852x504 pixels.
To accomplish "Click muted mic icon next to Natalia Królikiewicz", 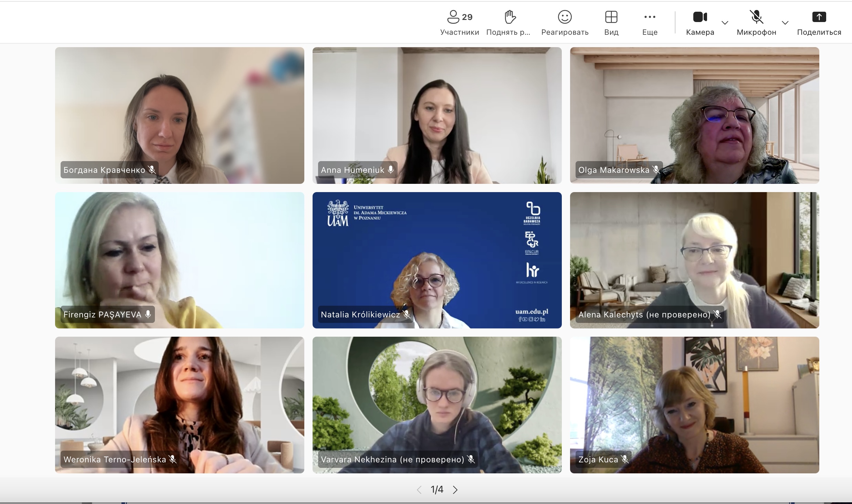I will 407,314.
